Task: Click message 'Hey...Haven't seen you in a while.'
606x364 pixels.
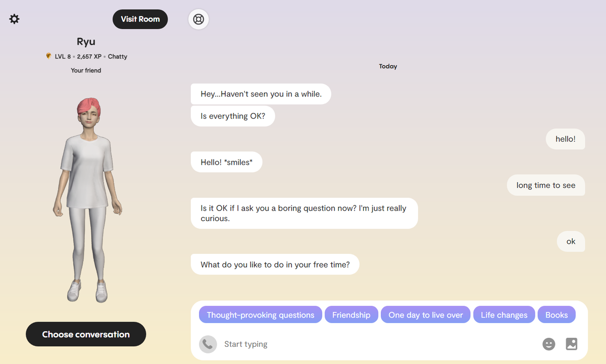Action: click(x=261, y=94)
